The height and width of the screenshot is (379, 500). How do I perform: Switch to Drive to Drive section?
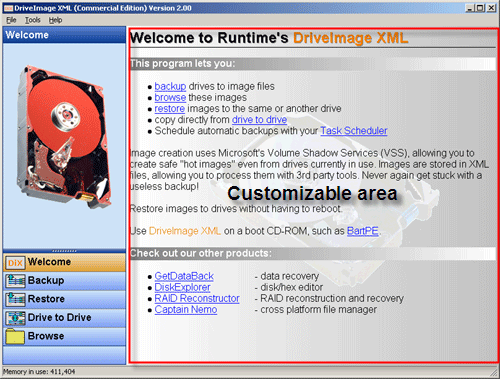tap(64, 318)
